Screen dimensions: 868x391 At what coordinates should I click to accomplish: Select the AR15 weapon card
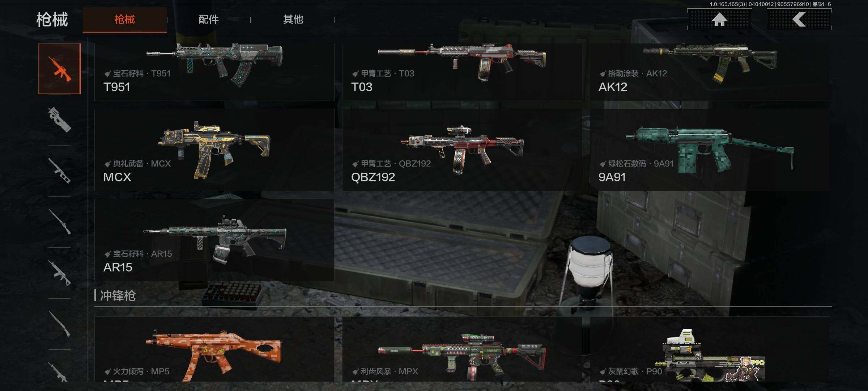(x=214, y=240)
